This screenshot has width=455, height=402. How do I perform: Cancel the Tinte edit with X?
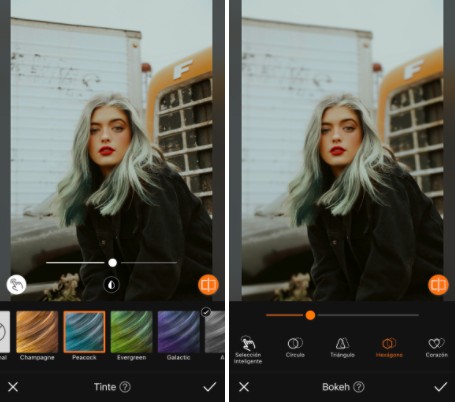click(13, 387)
